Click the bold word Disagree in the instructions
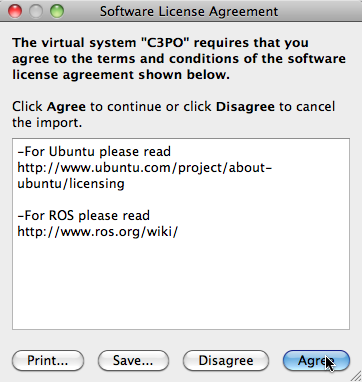362x382 pixels. pos(245,107)
